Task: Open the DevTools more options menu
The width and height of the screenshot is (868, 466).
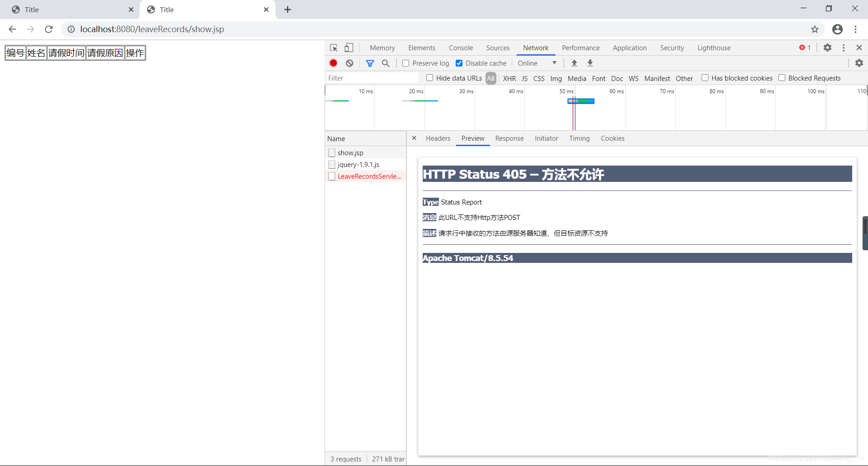Action: point(844,48)
